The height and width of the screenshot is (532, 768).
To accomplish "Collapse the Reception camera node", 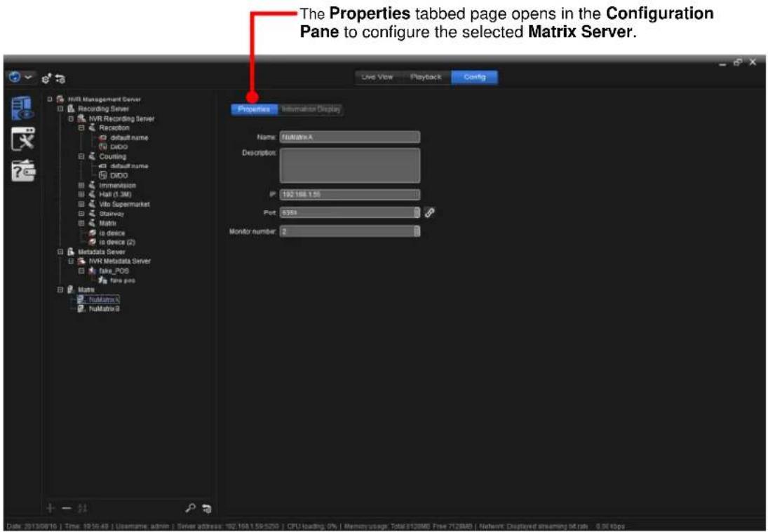I will pyautogui.click(x=81, y=128).
